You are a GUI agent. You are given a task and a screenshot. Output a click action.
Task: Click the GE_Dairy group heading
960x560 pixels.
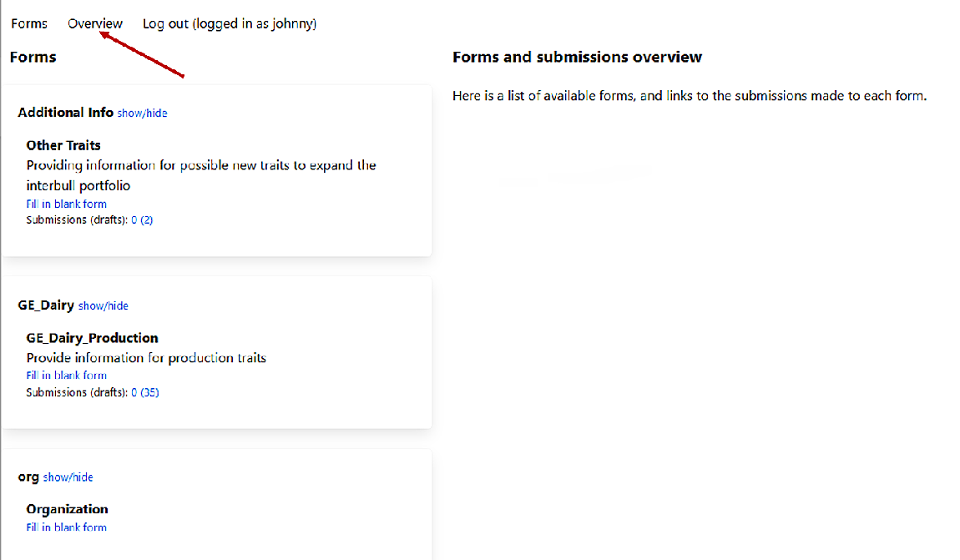click(x=46, y=305)
